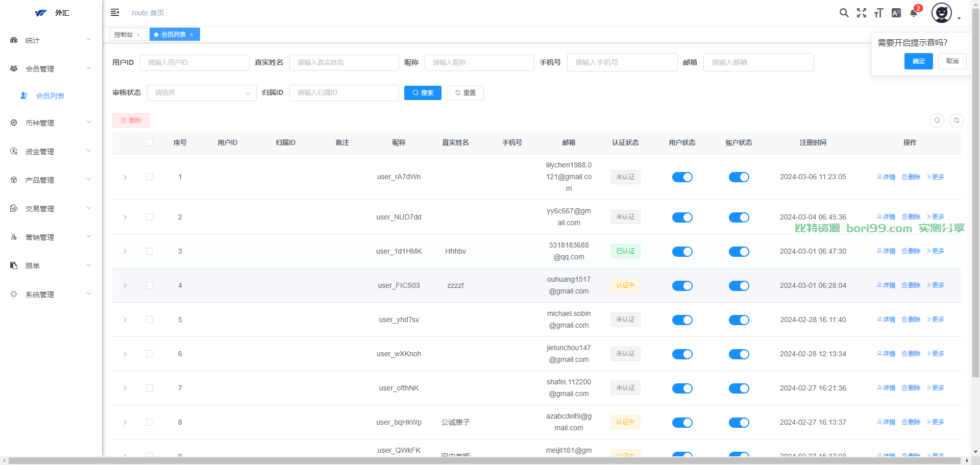This screenshot has height=465, width=980.
Task: Click the red 删除 batch button
Action: 131,120
